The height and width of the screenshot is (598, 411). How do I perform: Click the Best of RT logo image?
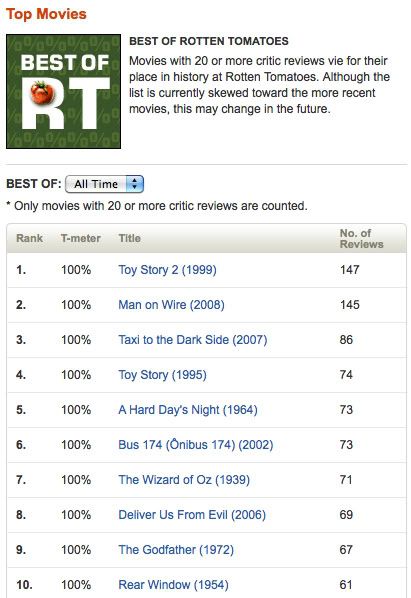64,92
